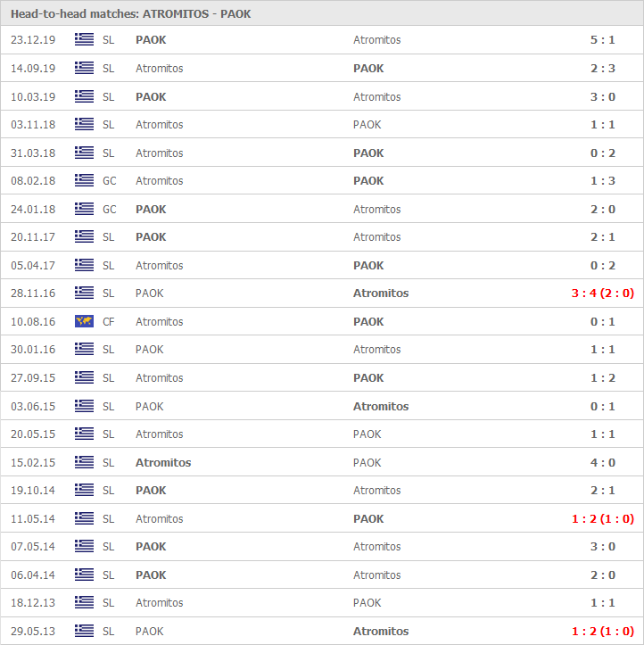The width and height of the screenshot is (644, 645).
Task: Select the flag icon for the 15.02.15 match
Action: [x=84, y=462]
